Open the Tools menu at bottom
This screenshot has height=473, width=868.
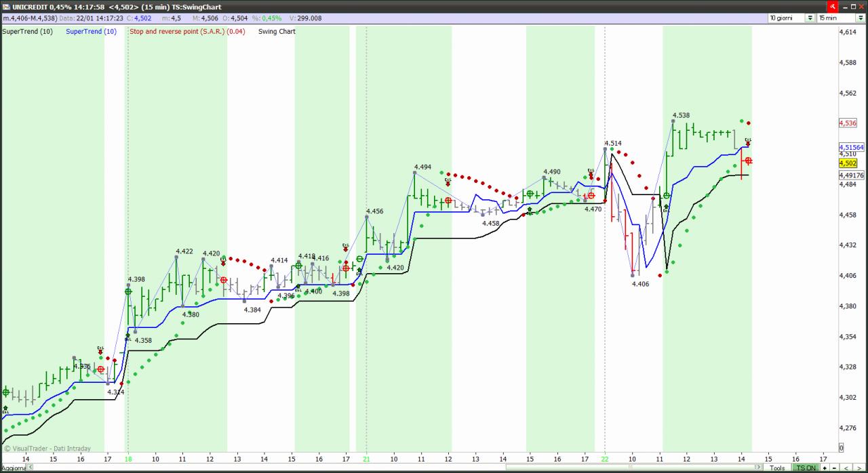tap(777, 468)
